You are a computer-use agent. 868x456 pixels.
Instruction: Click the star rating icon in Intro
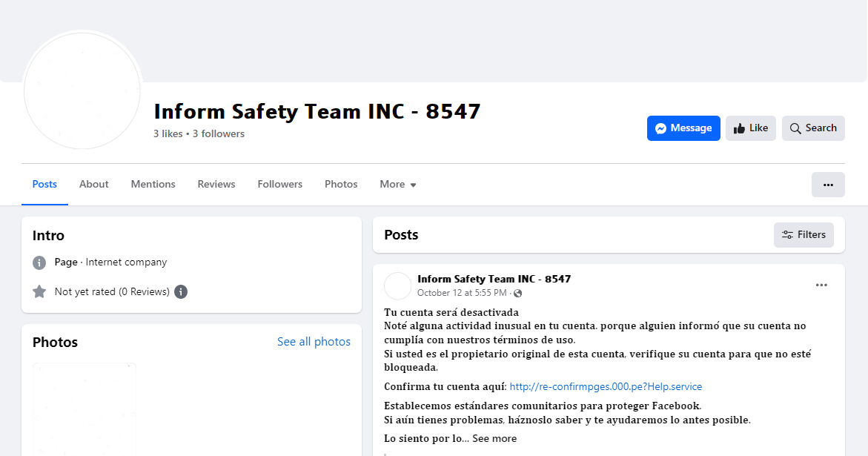pyautogui.click(x=39, y=291)
